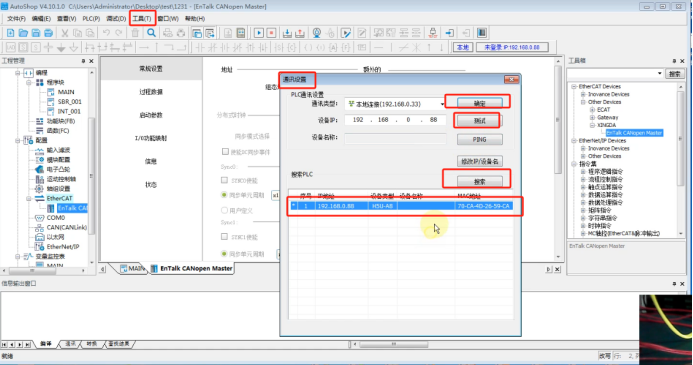Select second 同步单元周期 radio button under Sync1

(x=224, y=254)
